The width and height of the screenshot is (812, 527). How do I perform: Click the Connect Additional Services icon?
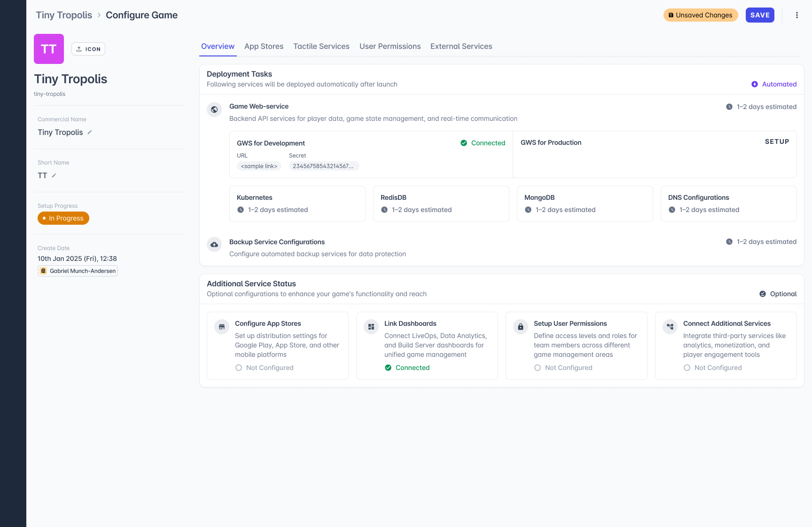[x=670, y=327]
